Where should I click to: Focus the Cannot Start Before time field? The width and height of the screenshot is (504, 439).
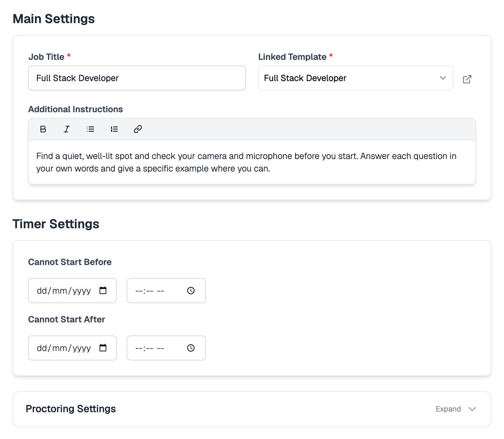pos(166,291)
